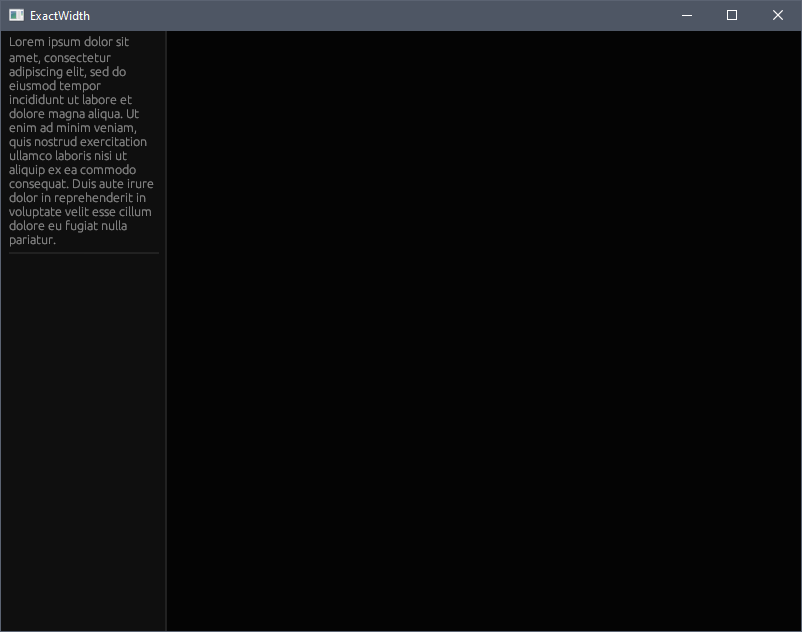Click the maximize square icon
Screen dimensions: 802x632
coord(731,15)
